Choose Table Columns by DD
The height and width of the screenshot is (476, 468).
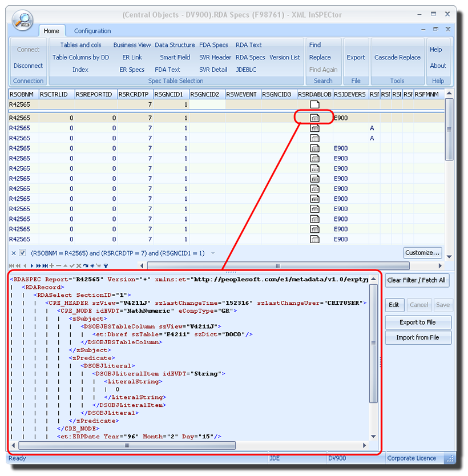pos(80,58)
